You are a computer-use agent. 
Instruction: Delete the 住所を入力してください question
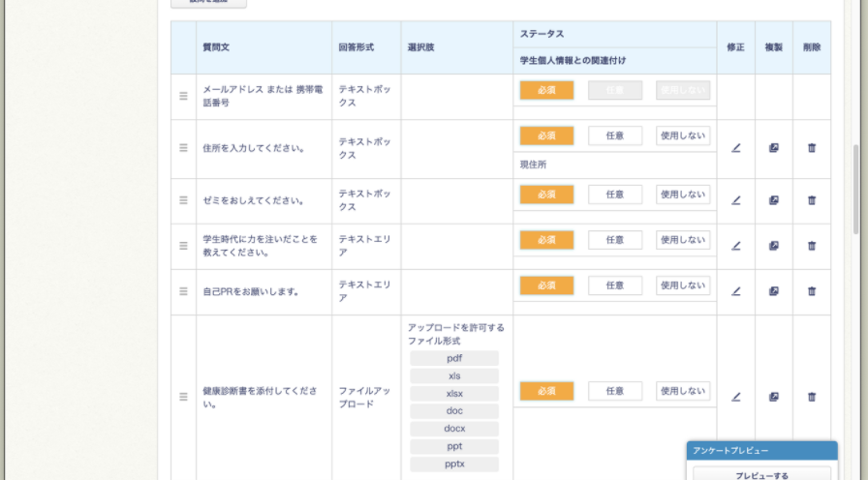point(811,148)
